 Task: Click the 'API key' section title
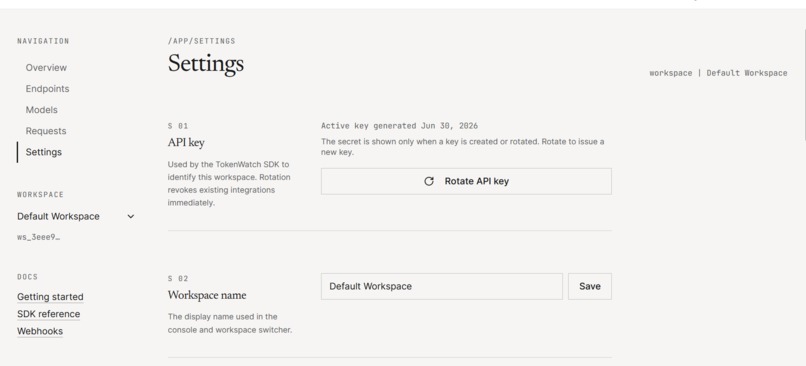(x=186, y=142)
